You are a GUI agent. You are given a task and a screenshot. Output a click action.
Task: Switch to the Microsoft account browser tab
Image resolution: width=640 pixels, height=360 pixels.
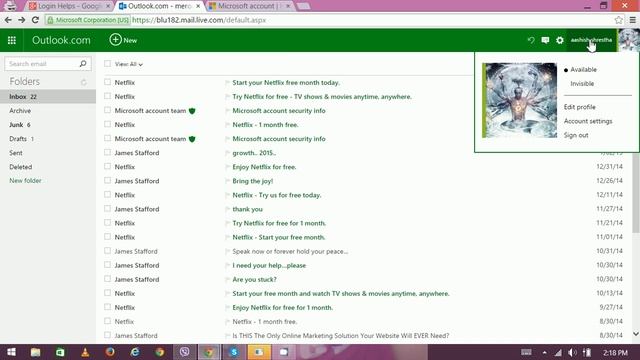(250, 6)
